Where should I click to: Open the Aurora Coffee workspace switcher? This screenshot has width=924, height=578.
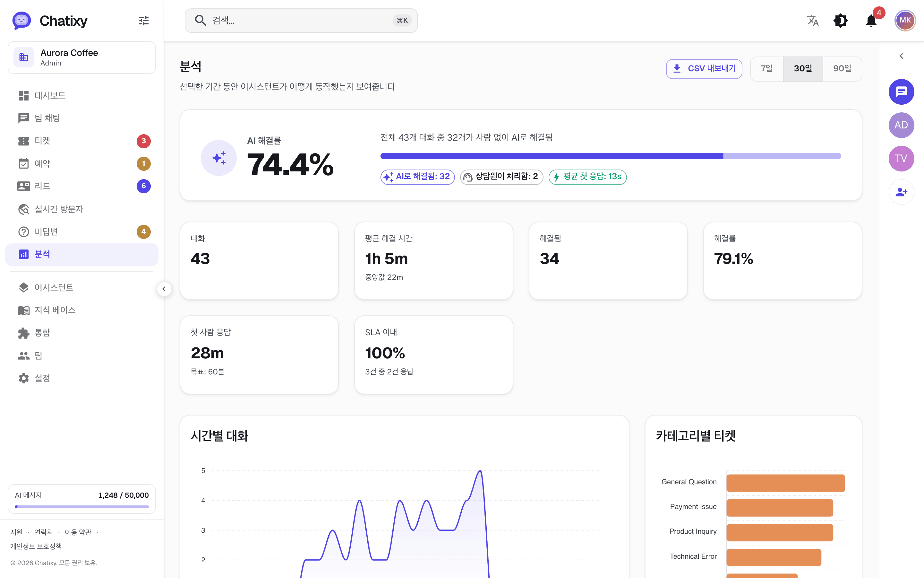82,57
